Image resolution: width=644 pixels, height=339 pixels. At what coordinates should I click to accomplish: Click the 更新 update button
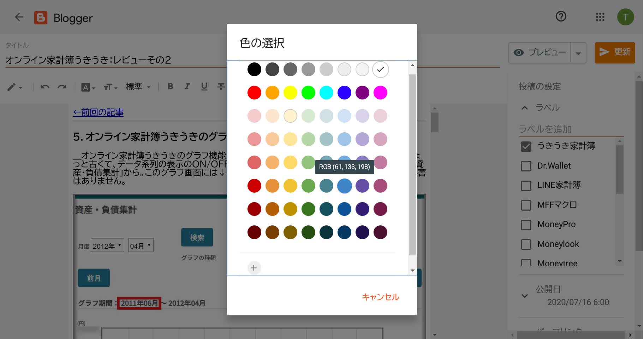[x=615, y=53]
